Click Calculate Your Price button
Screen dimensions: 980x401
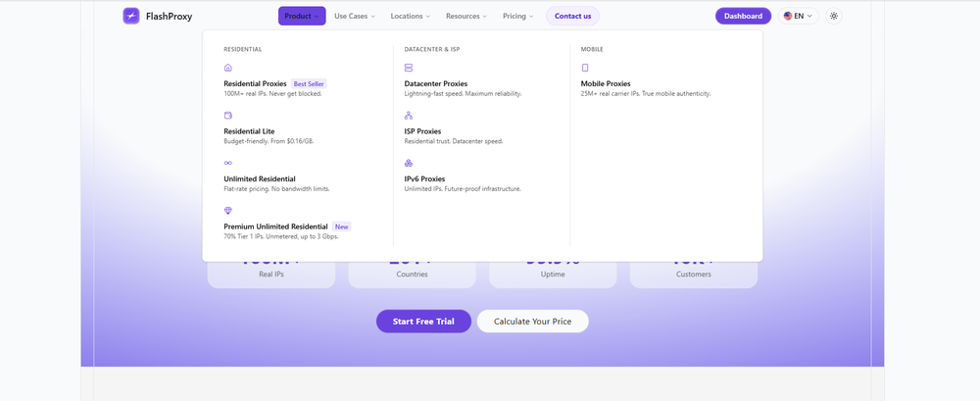[532, 322]
